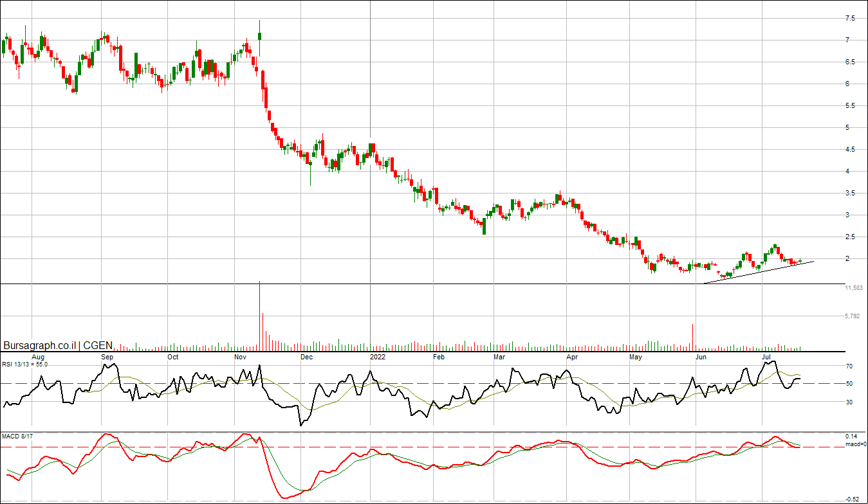Click the tallest November volume bar

pyautogui.click(x=259, y=316)
